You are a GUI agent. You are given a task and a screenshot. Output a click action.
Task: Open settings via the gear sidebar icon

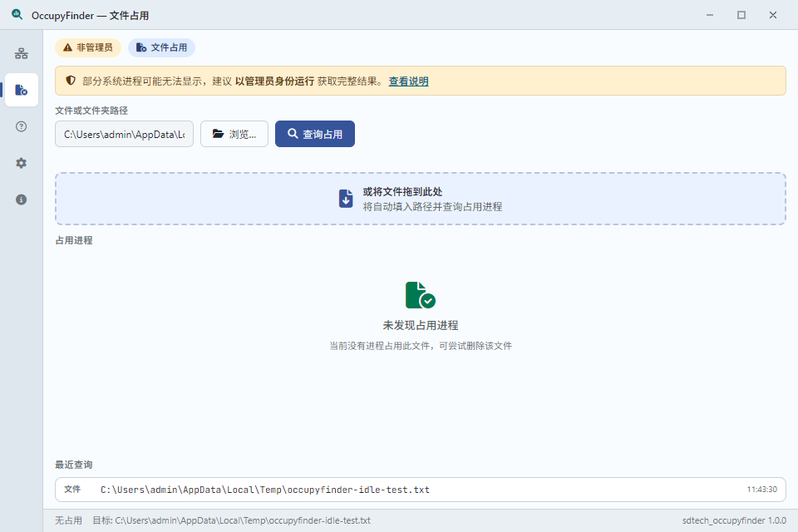click(x=21, y=163)
